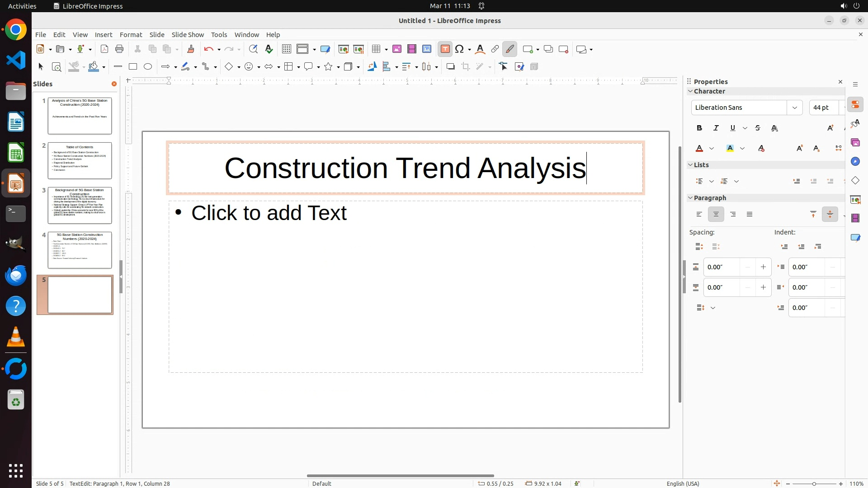Open the font name dropdown

tap(794, 108)
